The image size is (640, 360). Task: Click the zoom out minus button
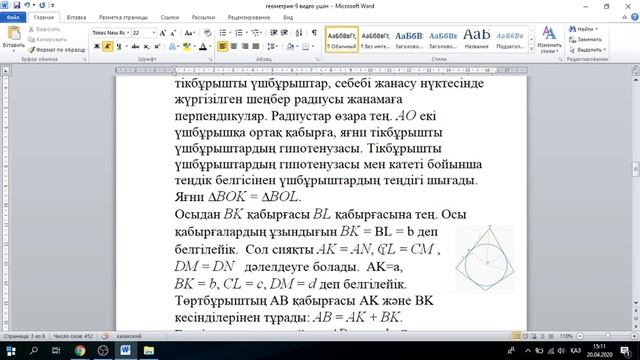580,336
